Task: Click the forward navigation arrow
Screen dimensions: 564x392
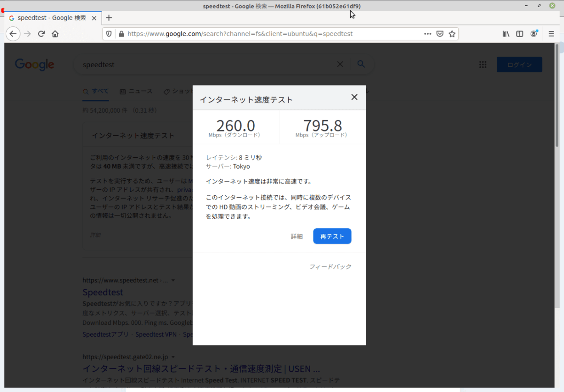Action: 27,34
